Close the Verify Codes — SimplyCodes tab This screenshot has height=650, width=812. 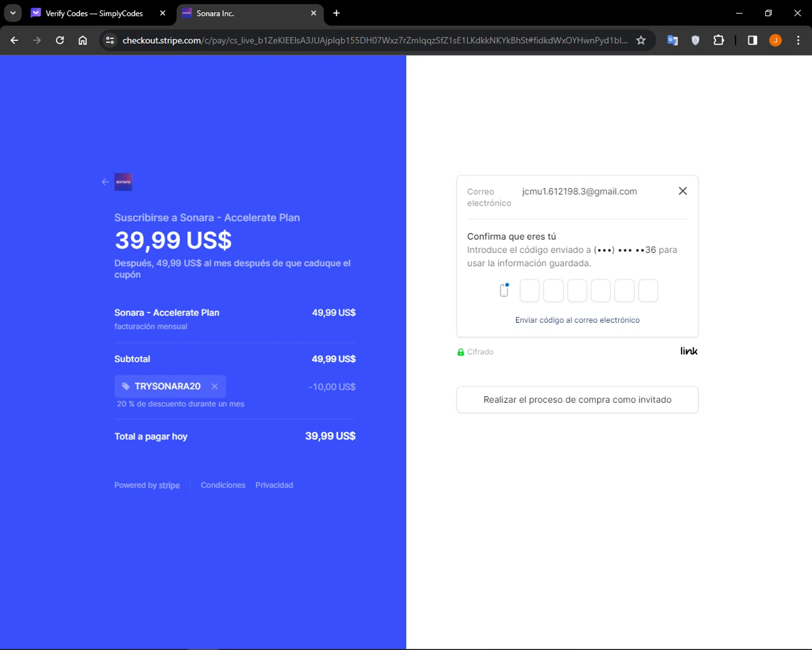pos(162,13)
